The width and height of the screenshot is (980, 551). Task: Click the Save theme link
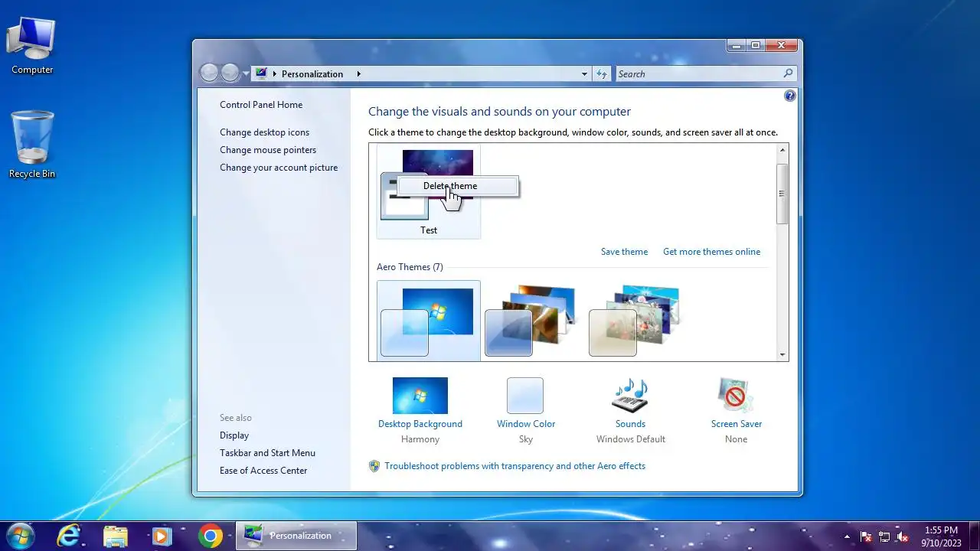pyautogui.click(x=624, y=252)
